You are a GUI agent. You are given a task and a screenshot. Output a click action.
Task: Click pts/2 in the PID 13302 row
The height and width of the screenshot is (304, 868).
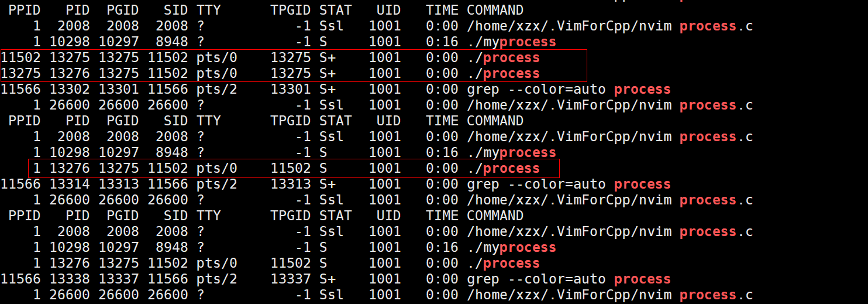point(217,89)
